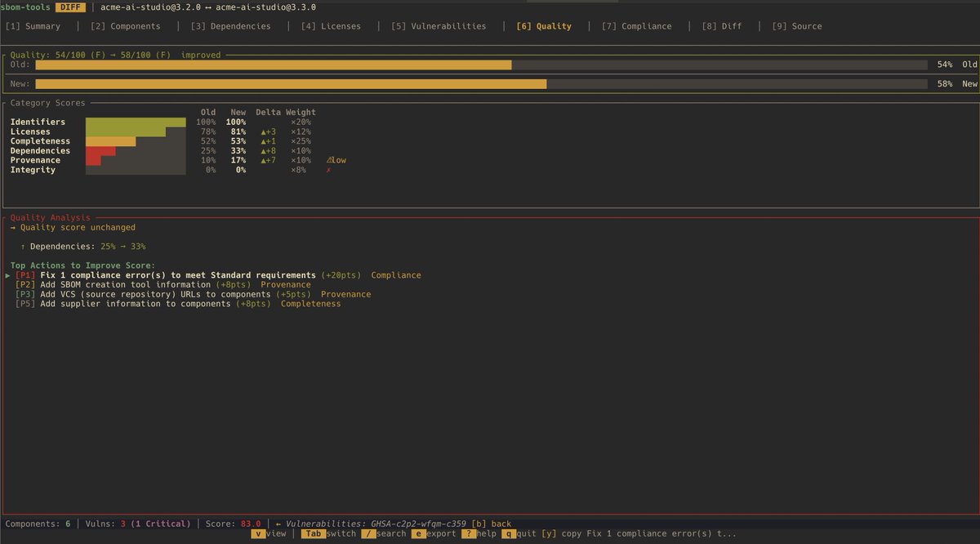The height and width of the screenshot is (544, 980).
Task: Click the Dependencies 25% → 33% line
Action: coord(83,246)
